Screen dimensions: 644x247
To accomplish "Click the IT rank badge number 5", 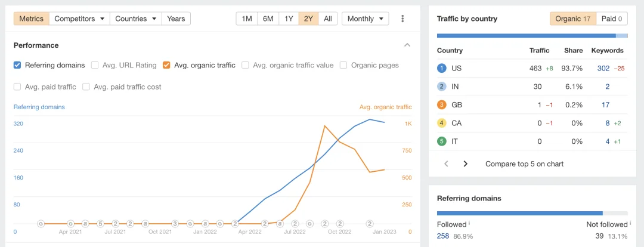I will point(441,141).
